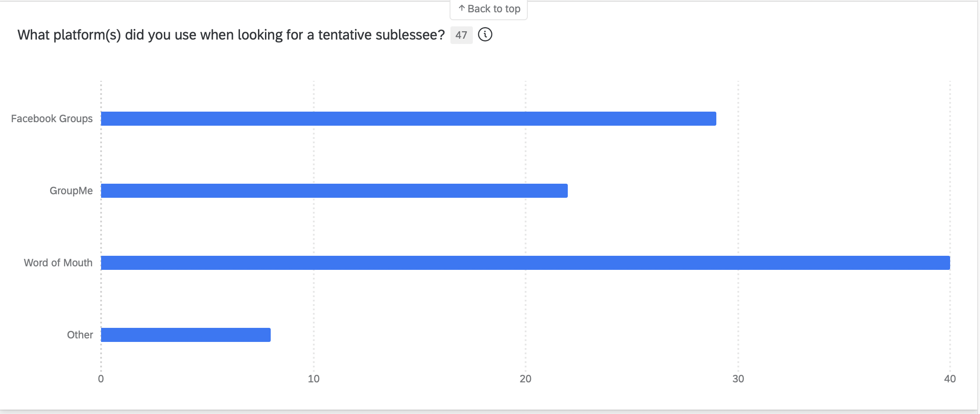The image size is (980, 414).
Task: Click the question title text
Action: [x=231, y=35]
